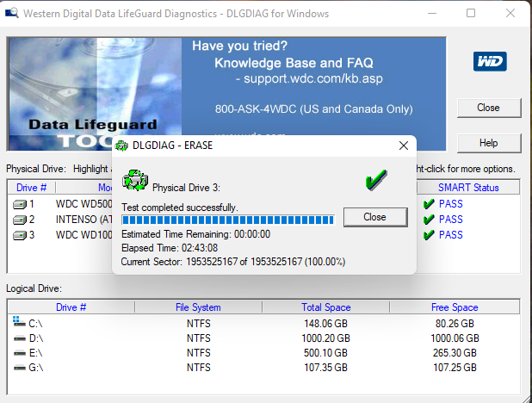The height and width of the screenshot is (403, 532).
Task: Maximize the Data LifeGuard Diagnostics window
Action: point(471,13)
